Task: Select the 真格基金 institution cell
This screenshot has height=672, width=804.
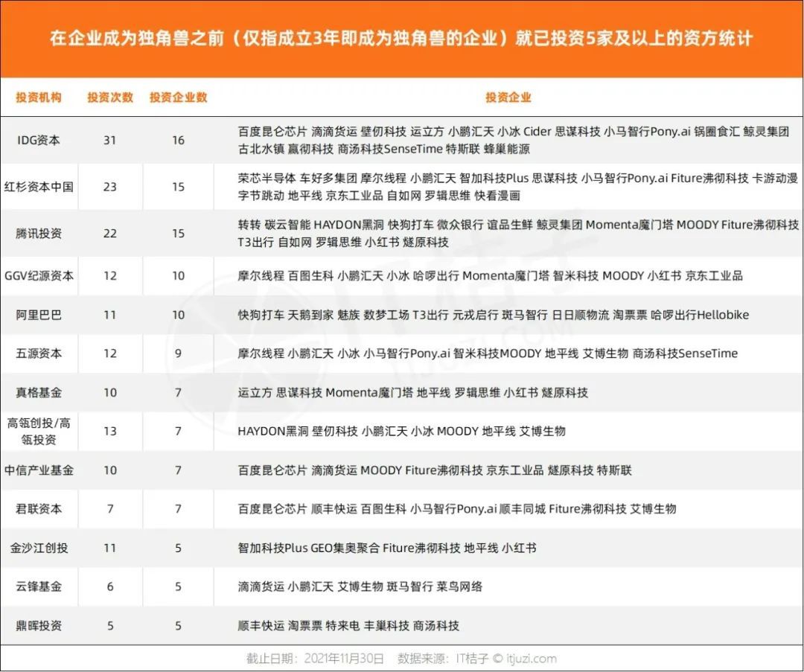Action: (x=39, y=393)
